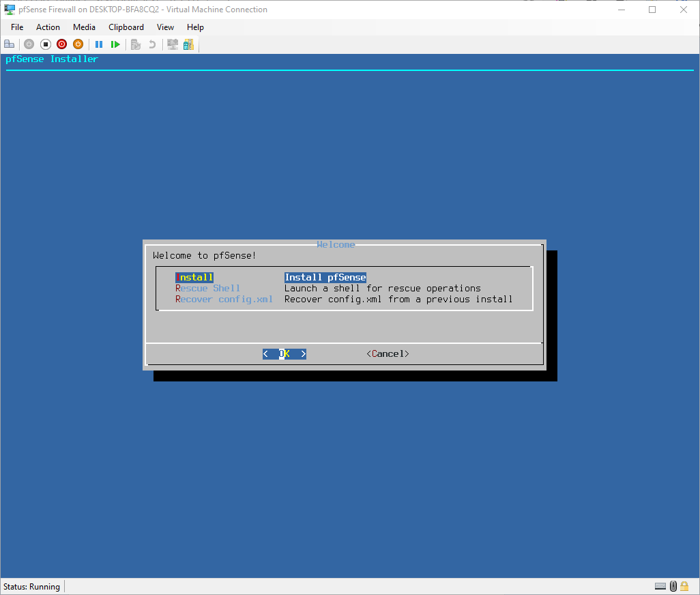The width and height of the screenshot is (700, 595).
Task: Click the VM connection title bar icon
Action: pyautogui.click(x=10, y=10)
